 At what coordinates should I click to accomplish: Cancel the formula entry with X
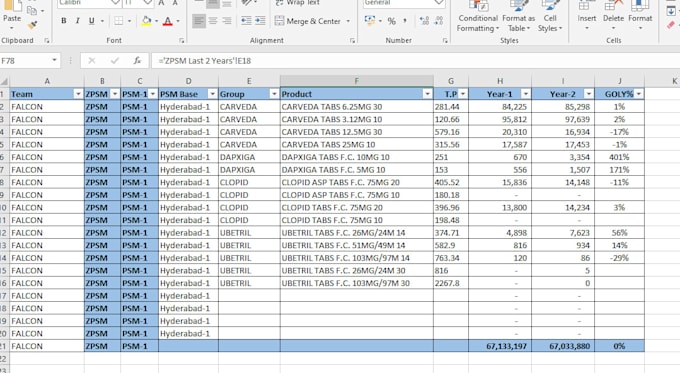[x=92, y=61]
